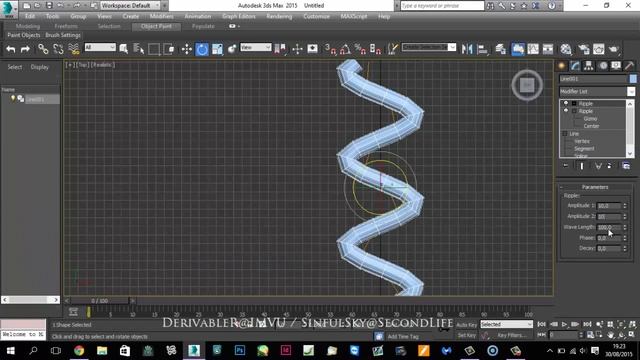Image resolution: width=640 pixels, height=360 pixels.
Task: Toggle visibility of the top Ripple modifier
Action: point(566,103)
